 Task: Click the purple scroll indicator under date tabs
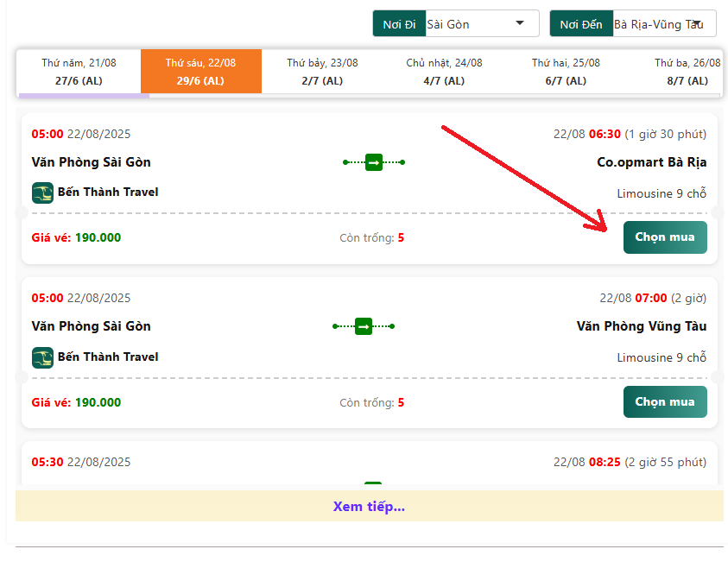click(x=84, y=96)
